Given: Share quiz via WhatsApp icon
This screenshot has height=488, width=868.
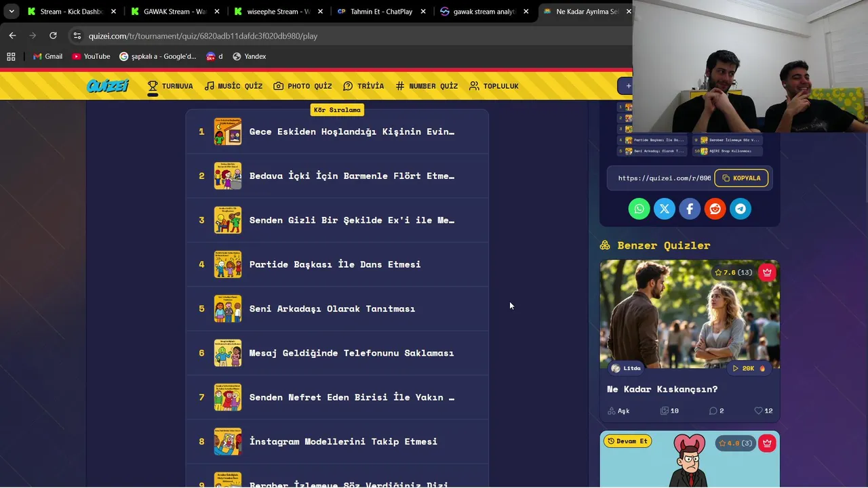Looking at the screenshot, I should click(639, 209).
